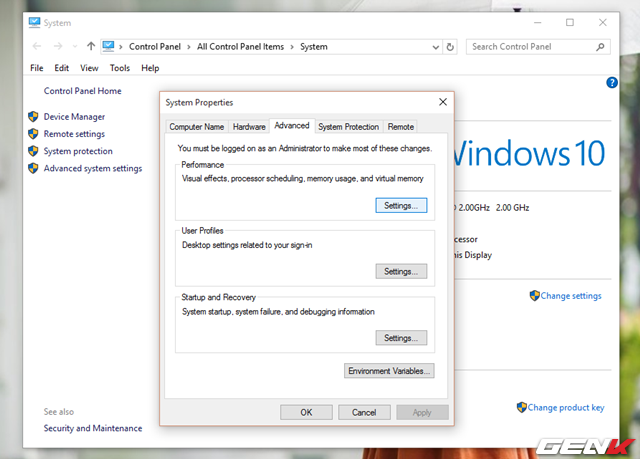640x459 pixels.
Task: Open Environment Variables dialog
Action: [389, 371]
